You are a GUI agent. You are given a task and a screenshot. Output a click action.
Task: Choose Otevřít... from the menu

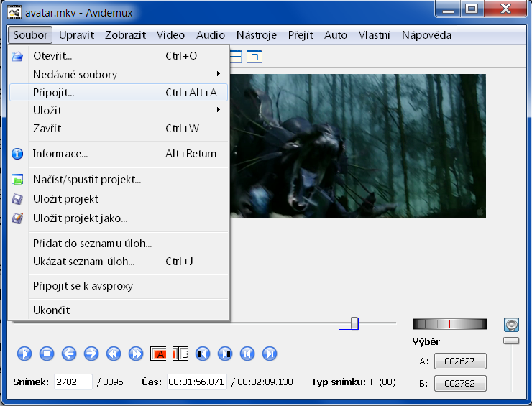[x=118, y=55]
